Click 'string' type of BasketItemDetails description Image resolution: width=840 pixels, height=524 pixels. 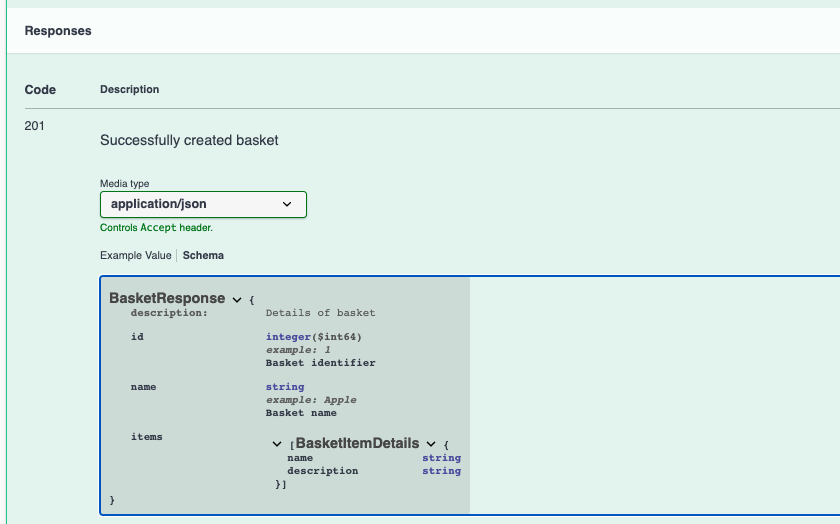(x=441, y=471)
